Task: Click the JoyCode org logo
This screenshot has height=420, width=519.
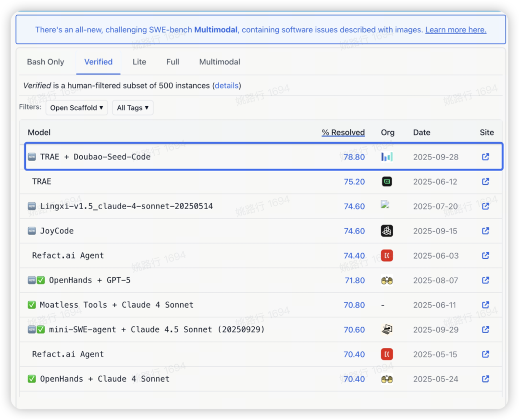Action: click(386, 231)
